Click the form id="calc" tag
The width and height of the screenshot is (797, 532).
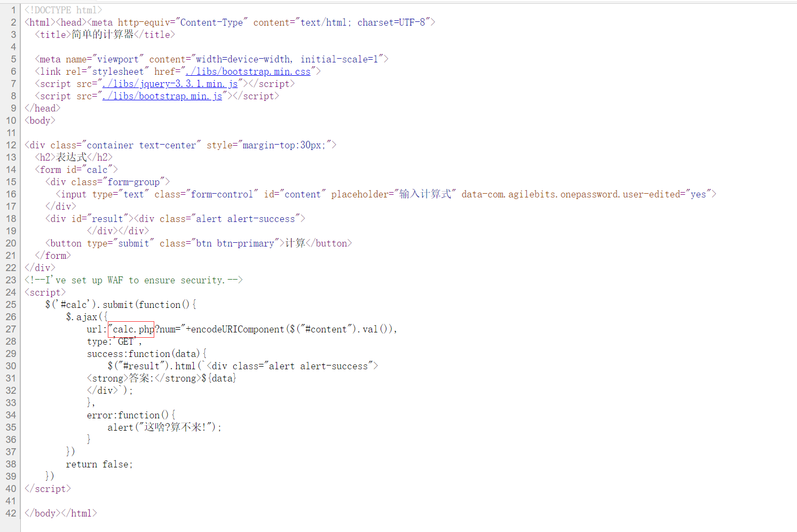[76, 170]
